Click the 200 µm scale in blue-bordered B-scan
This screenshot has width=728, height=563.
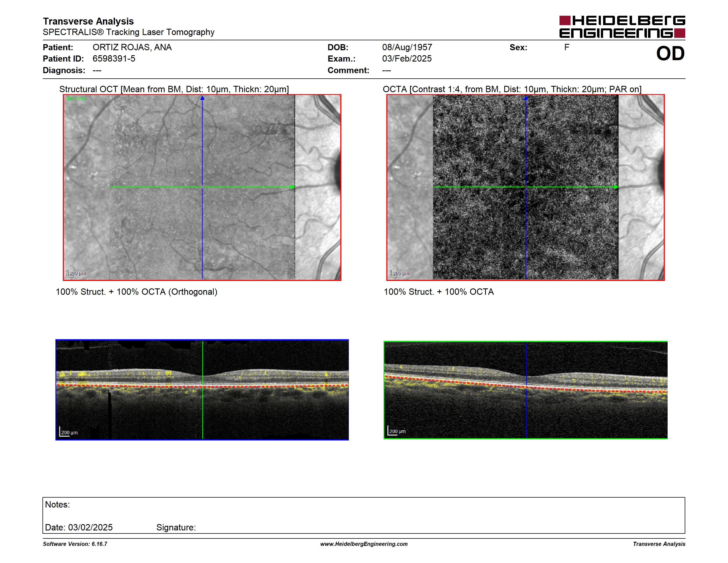[69, 432]
